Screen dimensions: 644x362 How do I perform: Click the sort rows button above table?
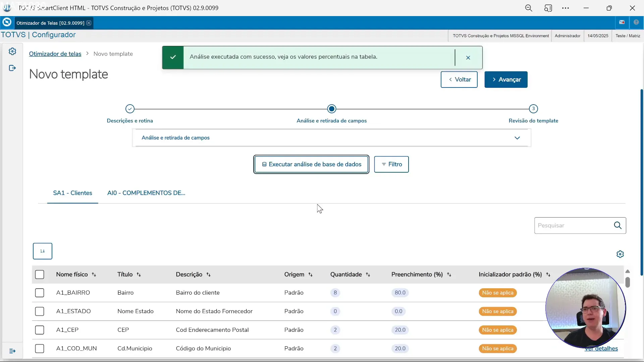[x=43, y=251]
